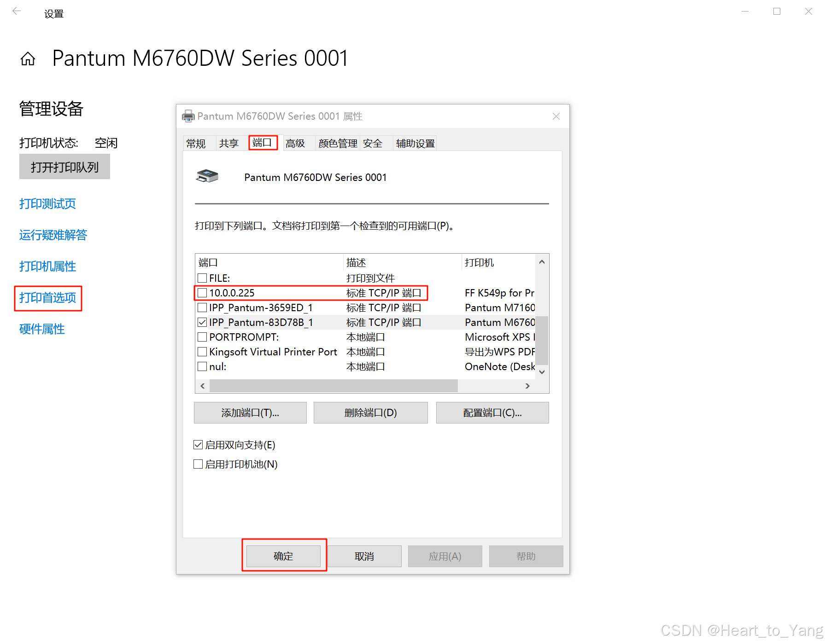This screenshot has width=825, height=644.
Task: Open the 辅助设置 tab
Action: click(415, 144)
